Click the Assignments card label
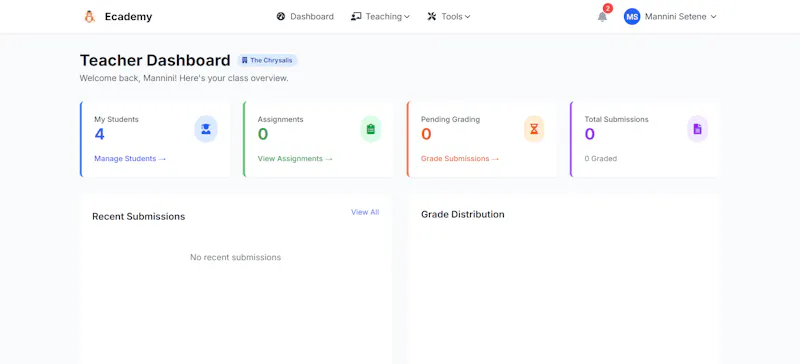 coord(281,119)
